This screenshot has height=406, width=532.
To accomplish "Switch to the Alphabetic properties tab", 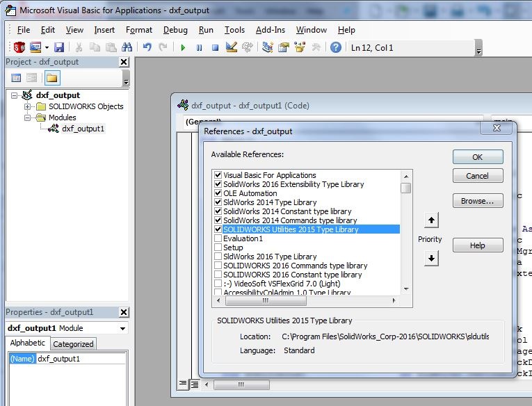I will (x=28, y=343).
